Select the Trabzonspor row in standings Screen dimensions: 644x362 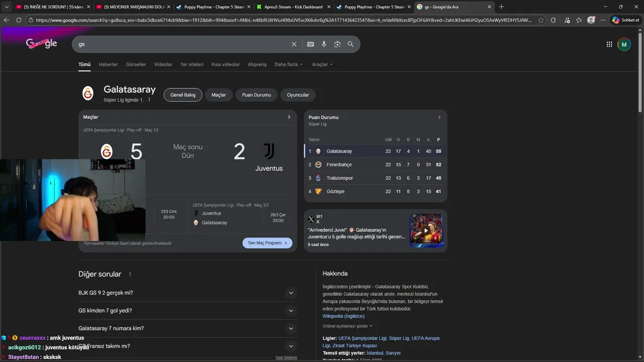[x=375, y=178]
